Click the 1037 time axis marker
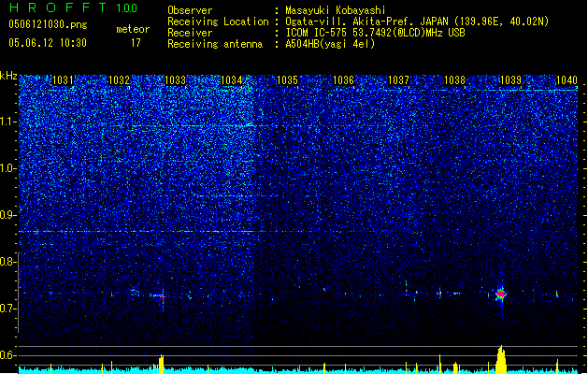The width and height of the screenshot is (588, 374). [398, 80]
